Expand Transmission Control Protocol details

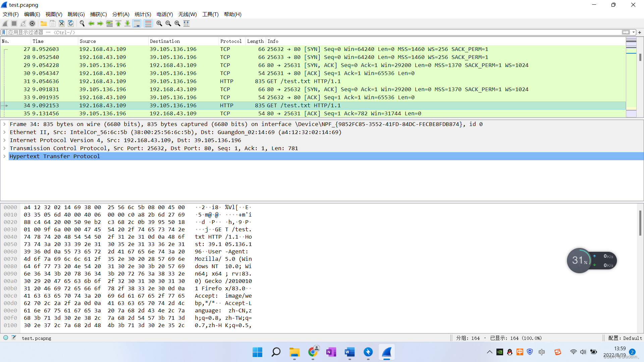(4, 148)
